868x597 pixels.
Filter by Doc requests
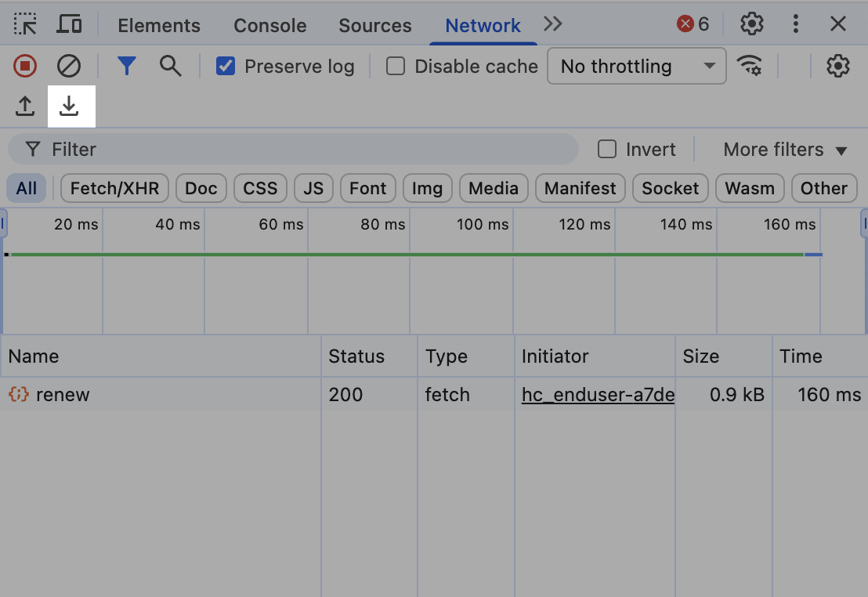point(201,188)
